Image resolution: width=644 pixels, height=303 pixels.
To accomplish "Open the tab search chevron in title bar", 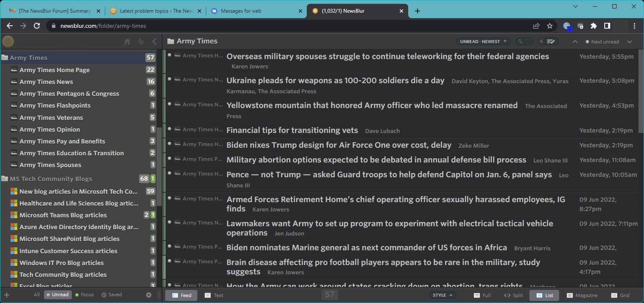I will [x=576, y=6].
